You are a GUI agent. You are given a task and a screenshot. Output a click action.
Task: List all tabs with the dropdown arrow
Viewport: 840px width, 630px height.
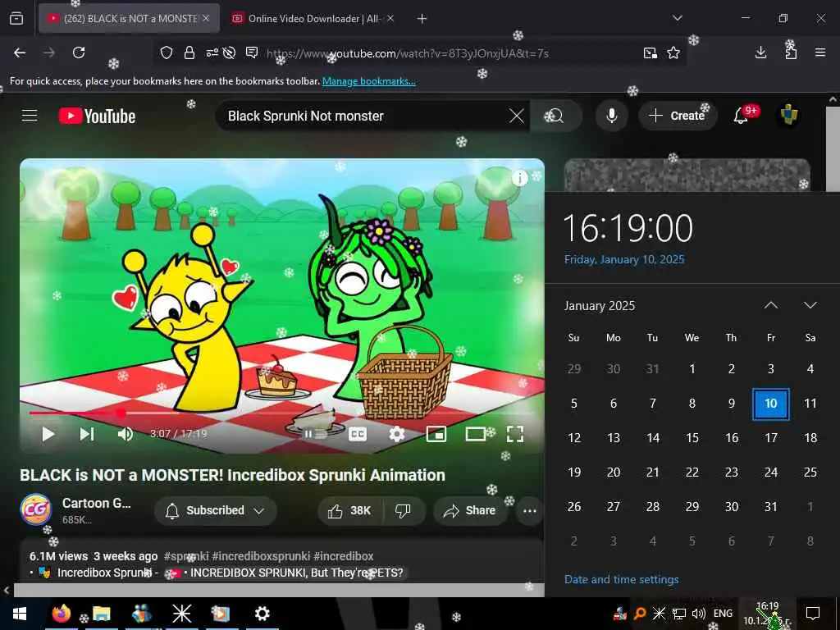(677, 19)
